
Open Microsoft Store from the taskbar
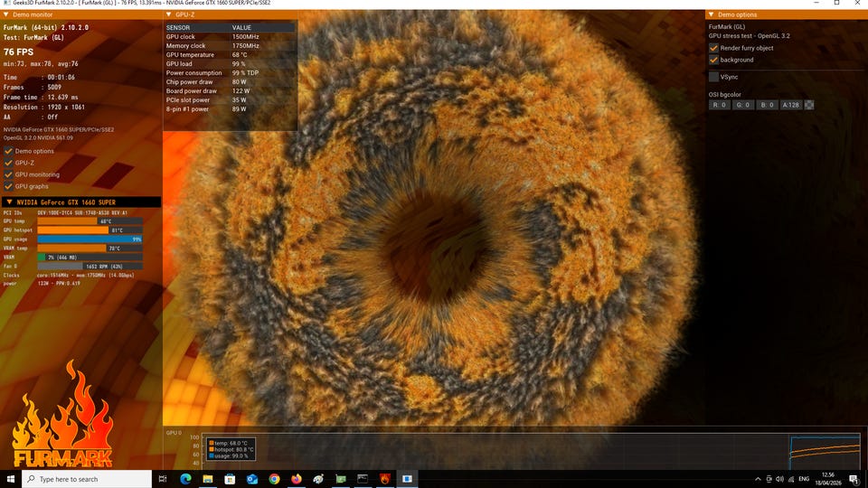tap(230, 479)
